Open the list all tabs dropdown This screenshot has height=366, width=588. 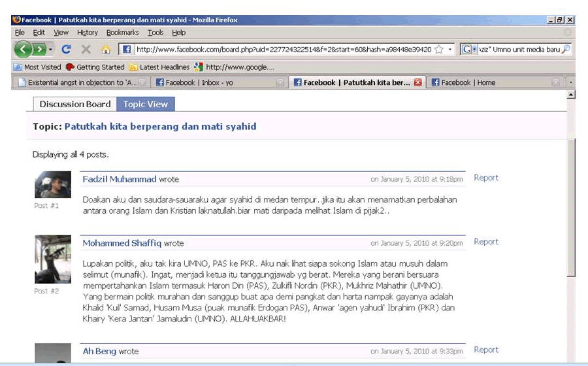570,82
